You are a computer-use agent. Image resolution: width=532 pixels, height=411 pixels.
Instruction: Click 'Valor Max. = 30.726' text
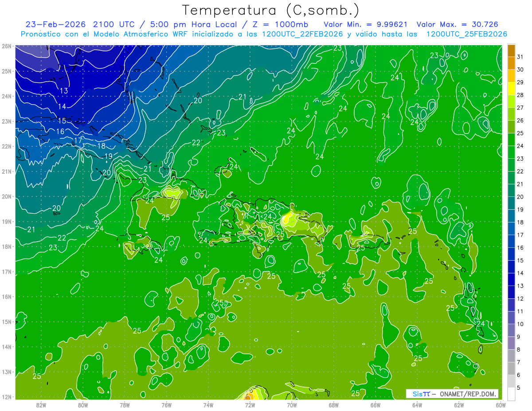(x=458, y=24)
